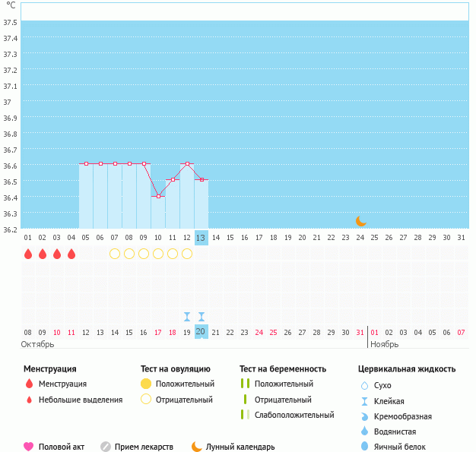Click the temperature point on cycle day 10

pos(158,196)
